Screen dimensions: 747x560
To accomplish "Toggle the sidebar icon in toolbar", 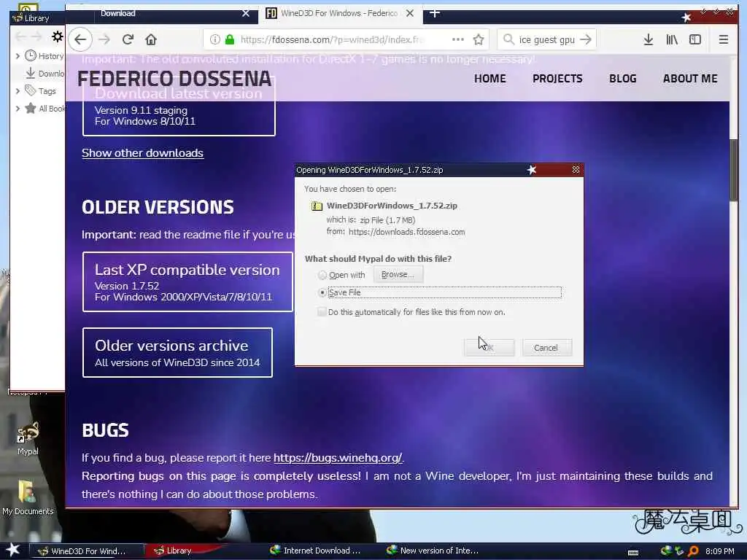I will point(695,39).
